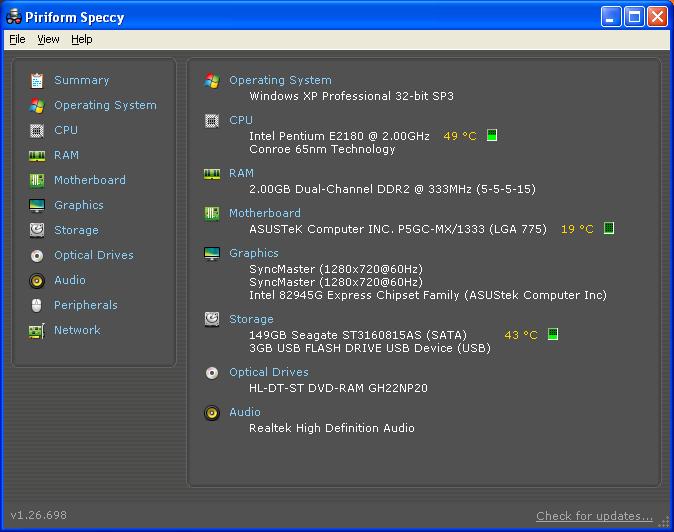Screen dimensions: 674x532
Task: Click the CPU chip icon in sidebar
Action: pyautogui.click(x=37, y=130)
